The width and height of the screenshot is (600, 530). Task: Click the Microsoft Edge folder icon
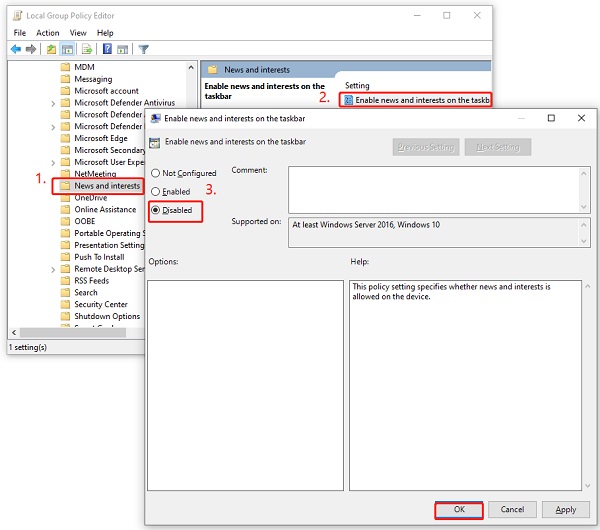click(65, 138)
